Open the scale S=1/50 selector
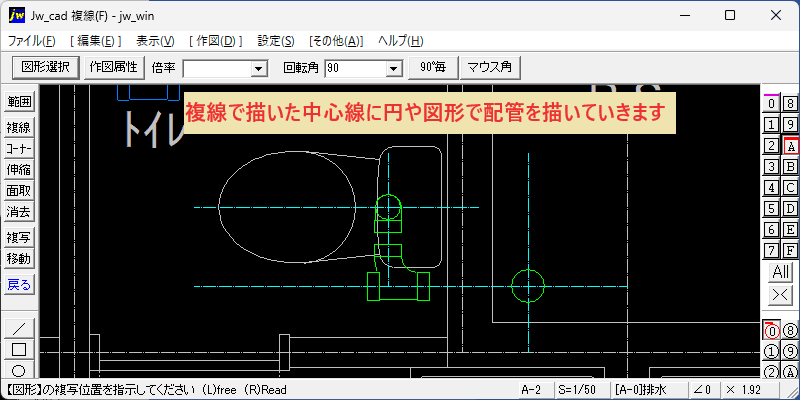800x400 pixels. (x=577, y=389)
